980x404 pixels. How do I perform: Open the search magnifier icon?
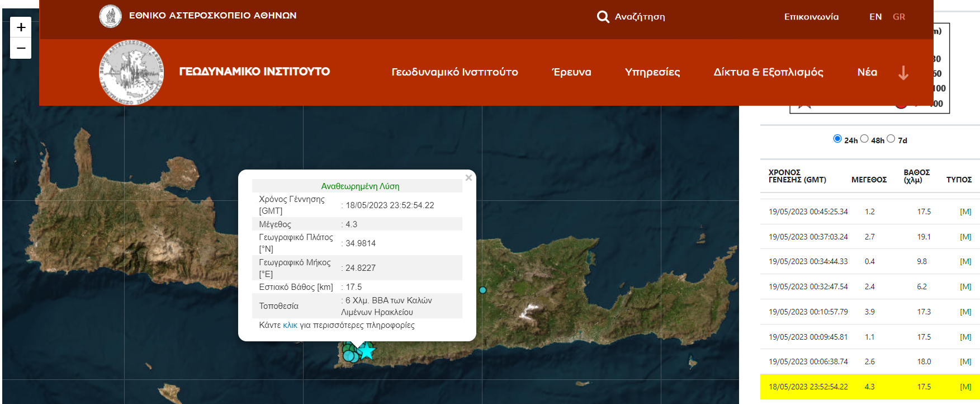(603, 17)
